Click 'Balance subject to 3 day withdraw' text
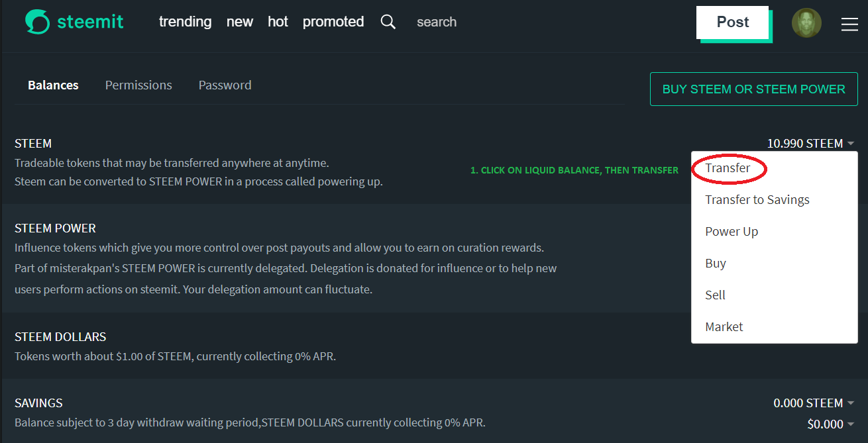Image resolution: width=868 pixels, height=443 pixels. 250,422
